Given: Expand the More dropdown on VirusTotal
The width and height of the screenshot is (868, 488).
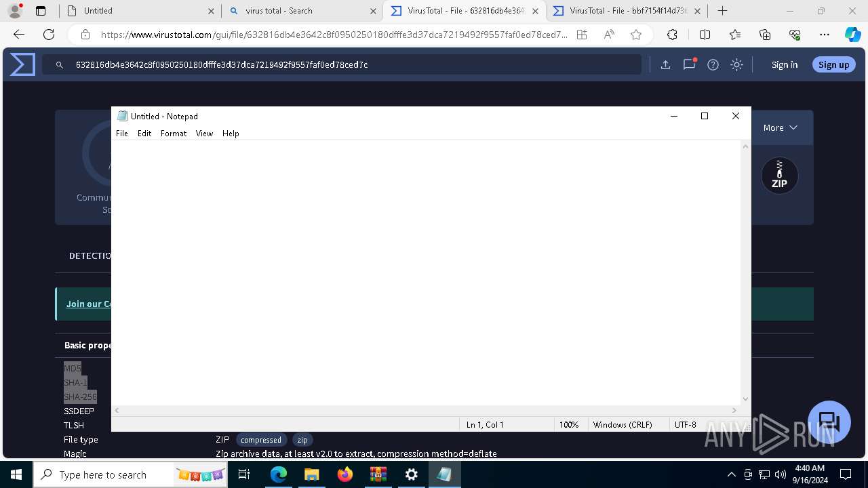Looking at the screenshot, I should click(x=780, y=127).
